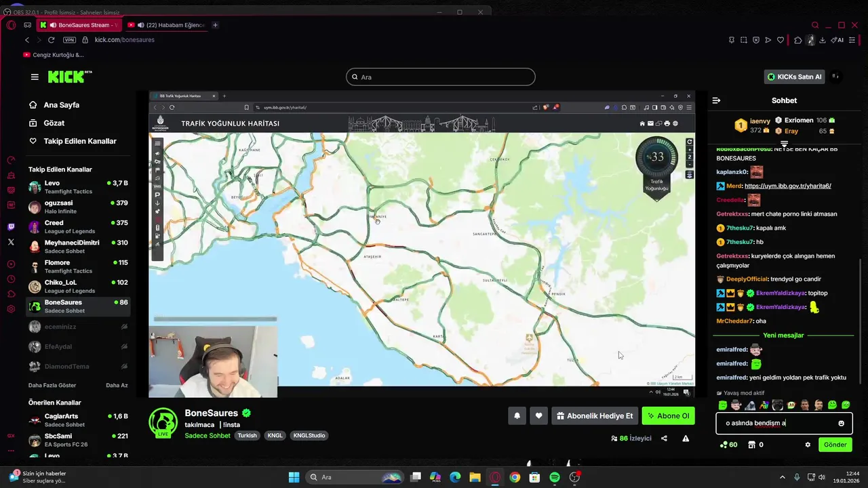Click the Abone Ol subscribe button
The height and width of the screenshot is (488, 868).
pos(669,416)
